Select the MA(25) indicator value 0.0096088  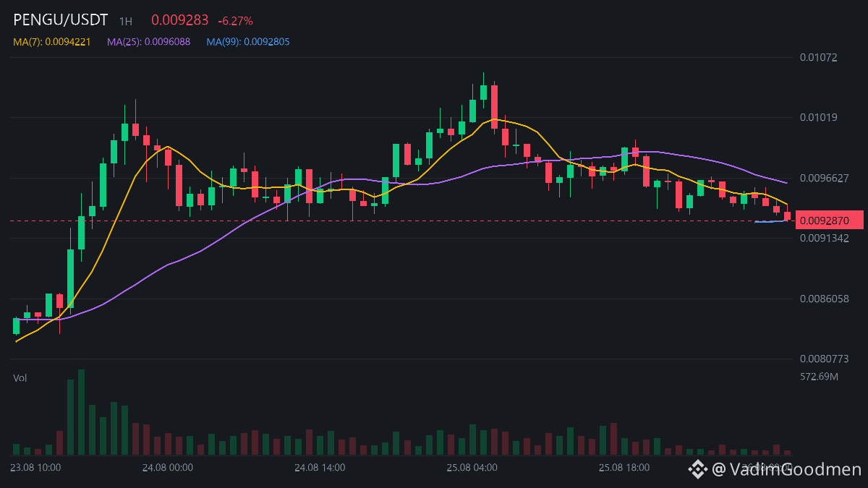[149, 42]
